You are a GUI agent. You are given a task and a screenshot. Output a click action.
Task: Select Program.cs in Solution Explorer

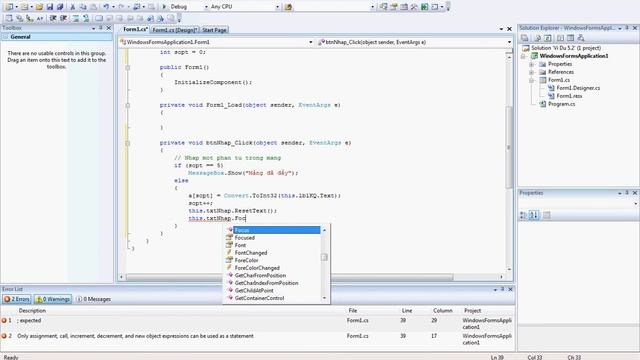(561, 104)
